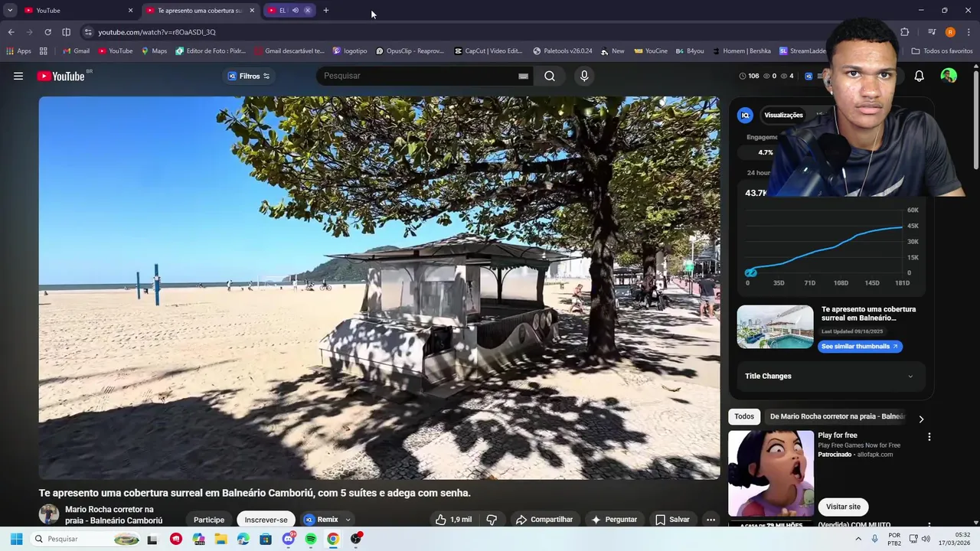This screenshot has height=551, width=980.
Task: Open File Explorer from the taskbar
Action: click(221, 539)
